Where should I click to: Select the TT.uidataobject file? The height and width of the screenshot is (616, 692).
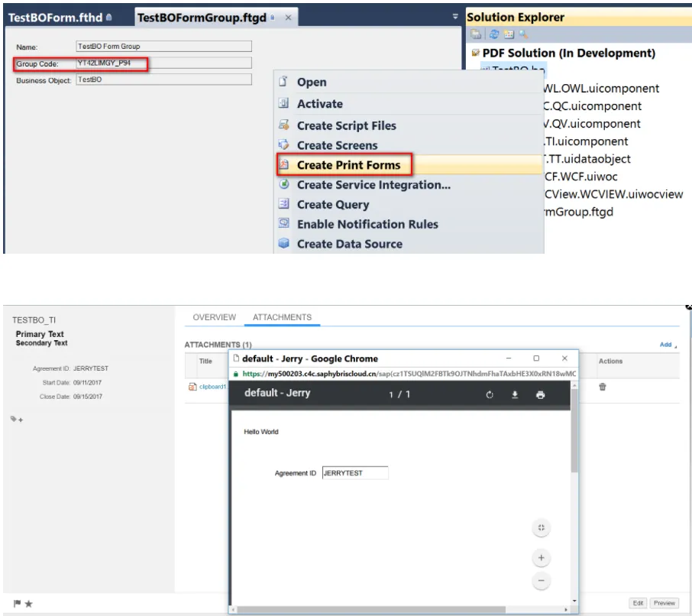(x=587, y=159)
